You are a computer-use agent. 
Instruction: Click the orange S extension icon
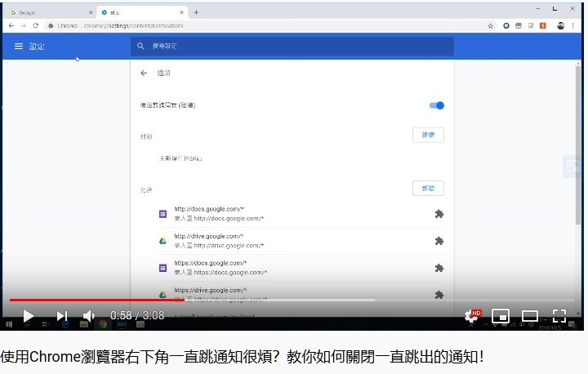click(x=542, y=25)
